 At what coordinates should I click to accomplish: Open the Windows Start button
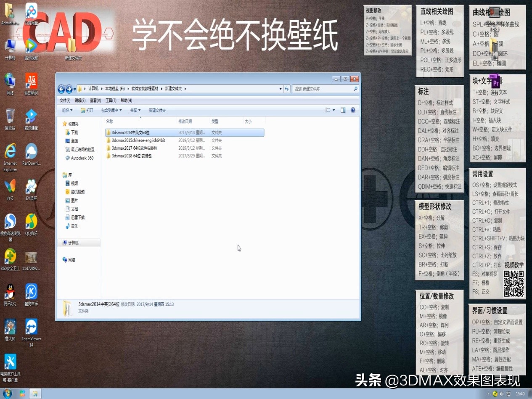[x=8, y=394]
